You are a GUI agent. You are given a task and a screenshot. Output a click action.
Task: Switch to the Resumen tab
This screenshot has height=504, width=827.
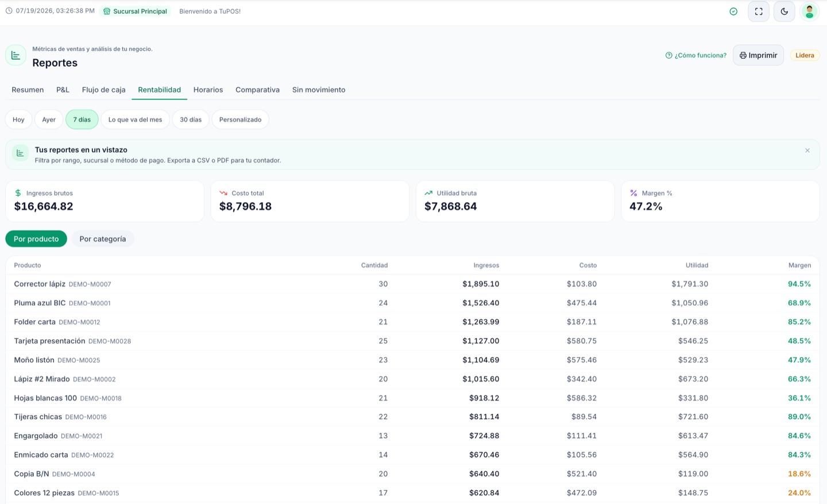coord(28,90)
